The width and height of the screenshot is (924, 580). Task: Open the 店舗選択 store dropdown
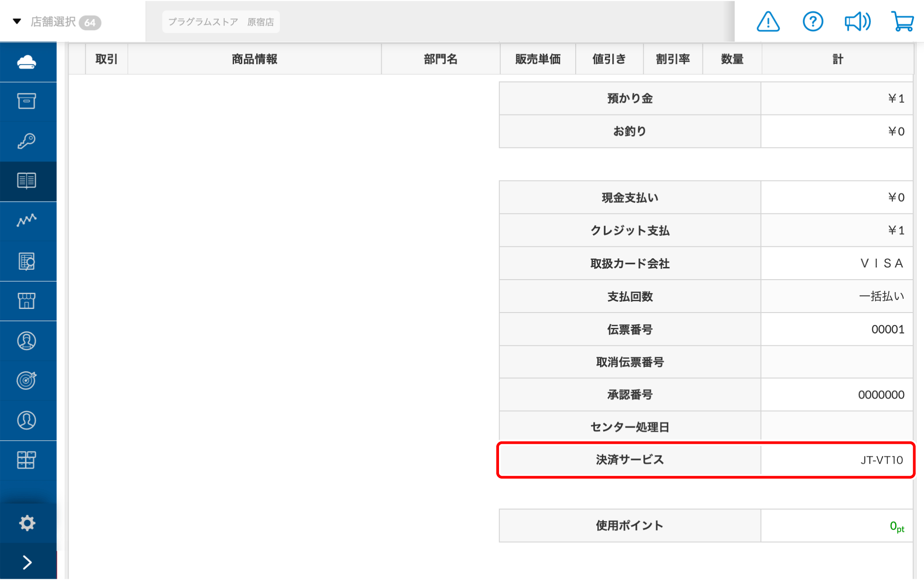click(x=53, y=22)
